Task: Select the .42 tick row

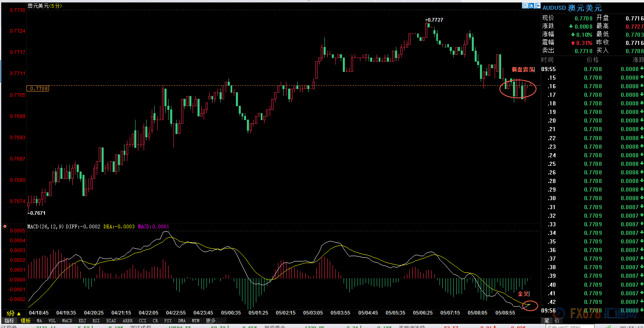Action: click(x=593, y=302)
